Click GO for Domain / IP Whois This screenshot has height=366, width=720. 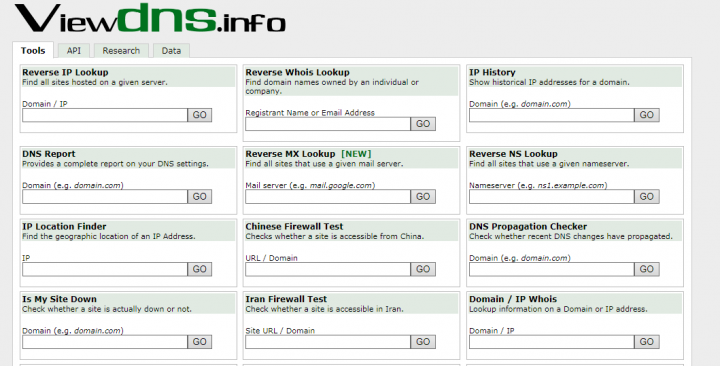point(647,342)
